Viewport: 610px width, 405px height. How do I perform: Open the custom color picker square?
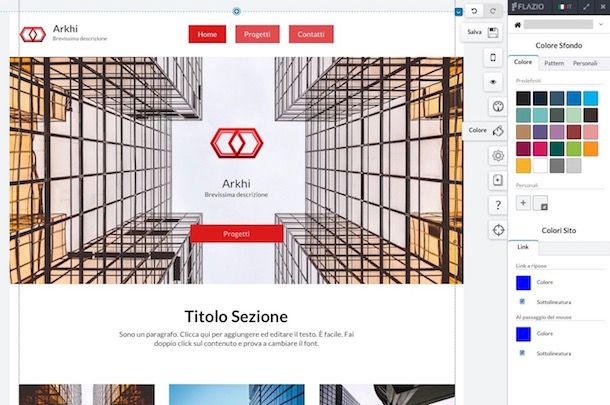click(x=540, y=203)
